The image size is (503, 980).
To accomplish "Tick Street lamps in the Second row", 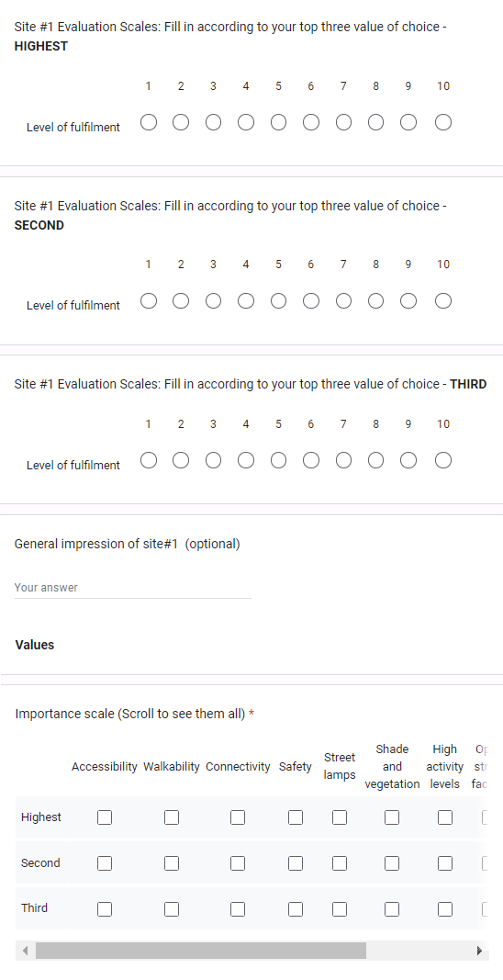I will (340, 863).
